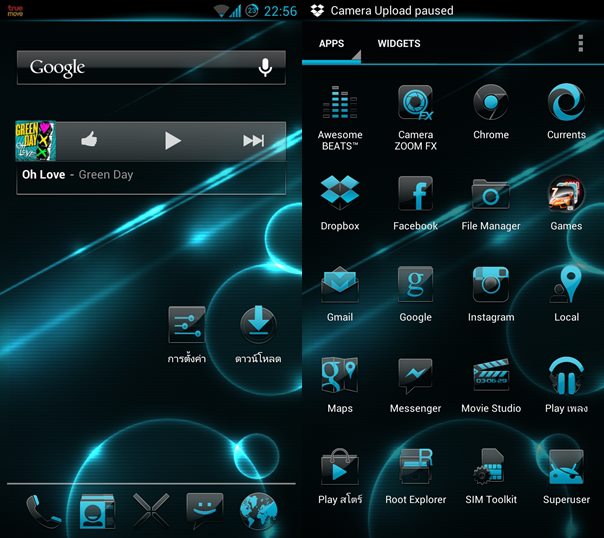Open the app drawer overflow menu
This screenshot has width=604, height=538.
pyautogui.click(x=581, y=43)
